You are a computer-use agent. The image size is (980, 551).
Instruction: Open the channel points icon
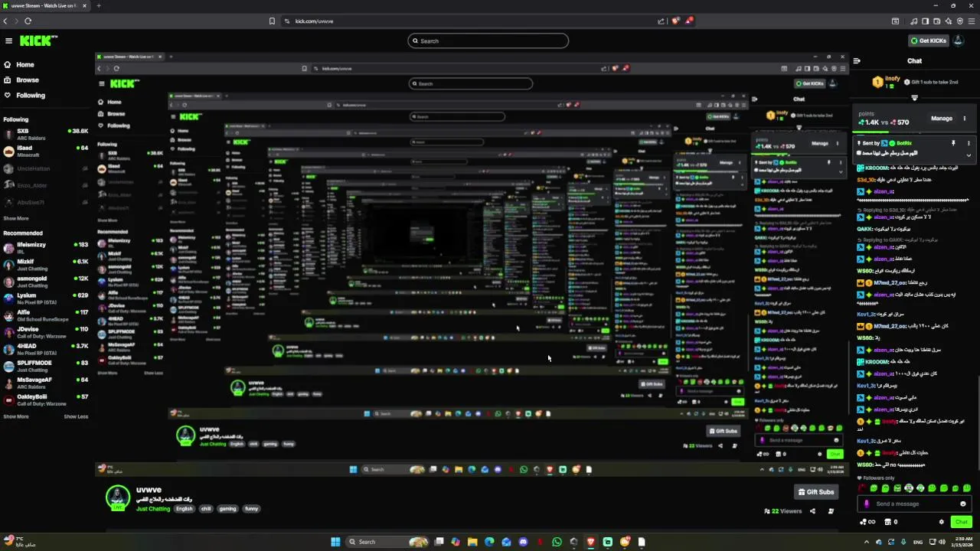click(867, 522)
